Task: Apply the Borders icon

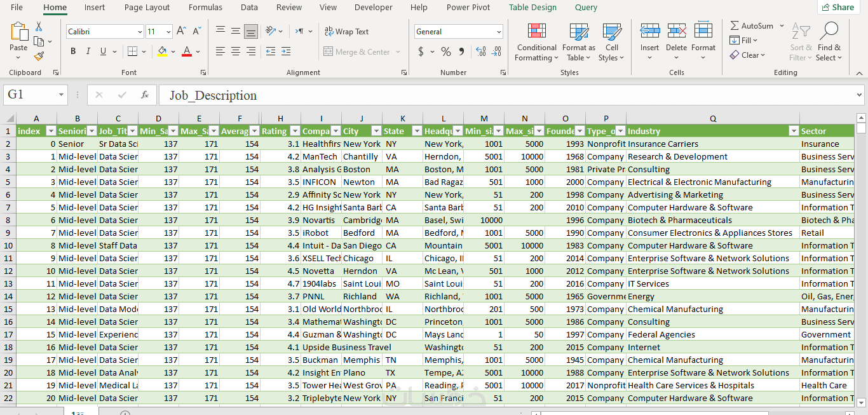Action: (x=132, y=51)
